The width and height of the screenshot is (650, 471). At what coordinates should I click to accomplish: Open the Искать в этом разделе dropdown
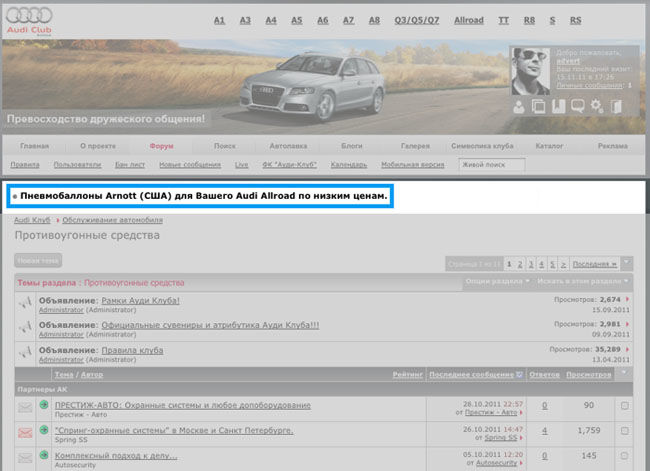[x=580, y=283]
